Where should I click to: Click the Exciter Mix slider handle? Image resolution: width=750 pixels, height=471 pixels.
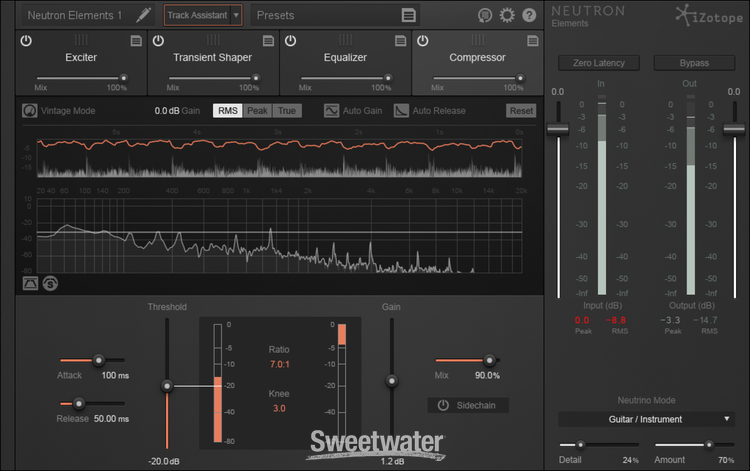click(x=124, y=78)
